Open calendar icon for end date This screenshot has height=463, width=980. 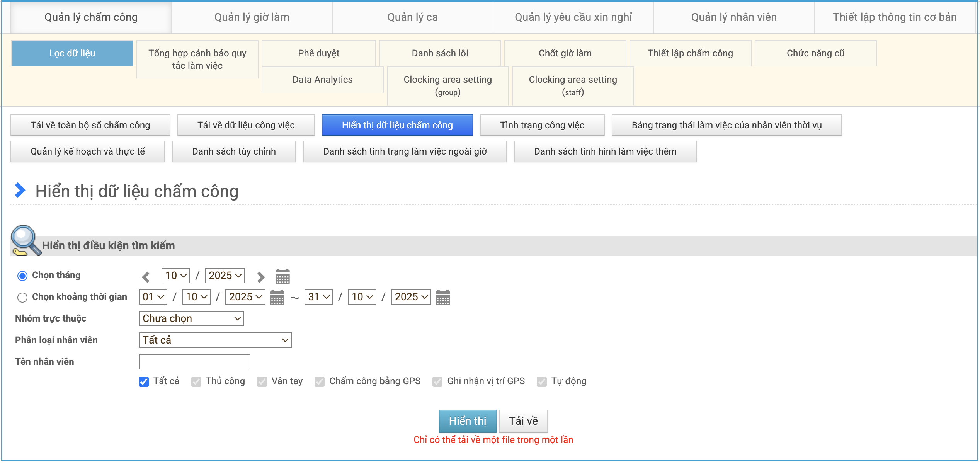pos(443,298)
